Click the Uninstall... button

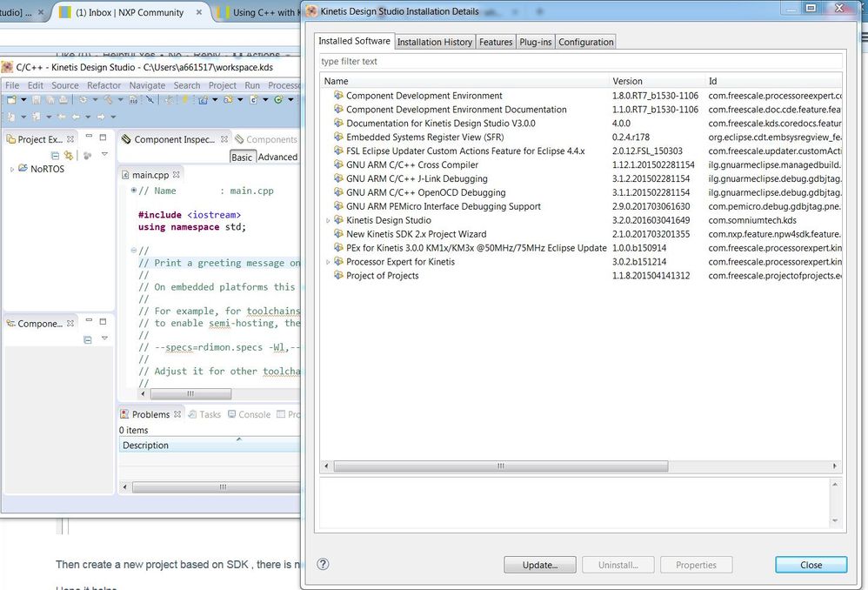click(618, 565)
